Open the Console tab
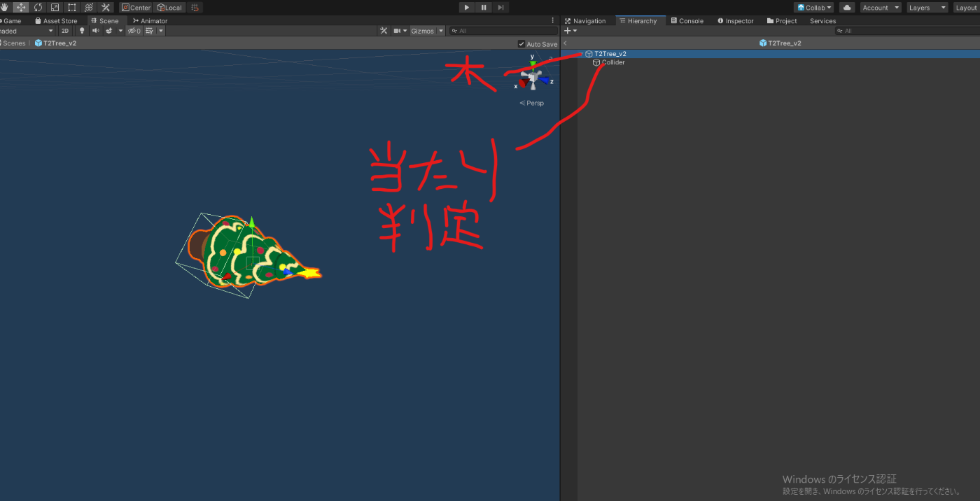Viewport: 980px width, 501px height. coord(687,21)
